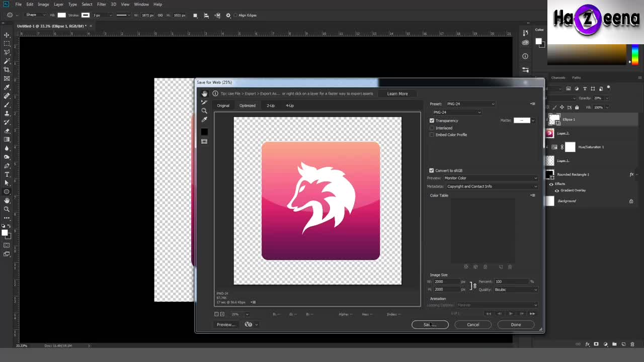Click the layer styles fx icon at panel bottom
The image size is (644, 362).
click(587, 344)
